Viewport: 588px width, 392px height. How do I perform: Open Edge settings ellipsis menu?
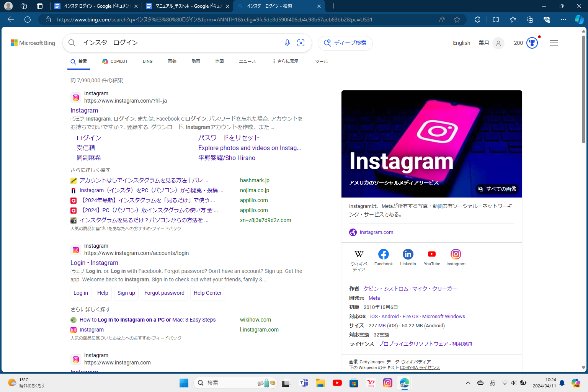tap(563, 20)
